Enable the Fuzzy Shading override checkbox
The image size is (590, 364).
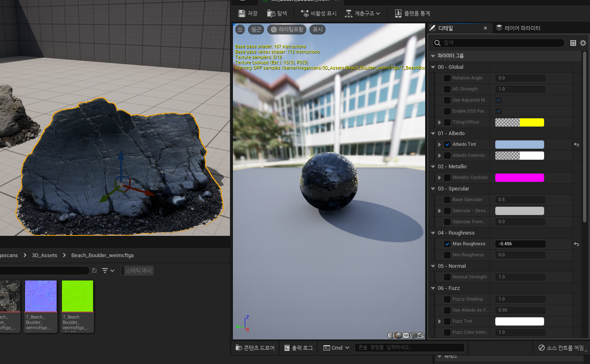click(447, 299)
